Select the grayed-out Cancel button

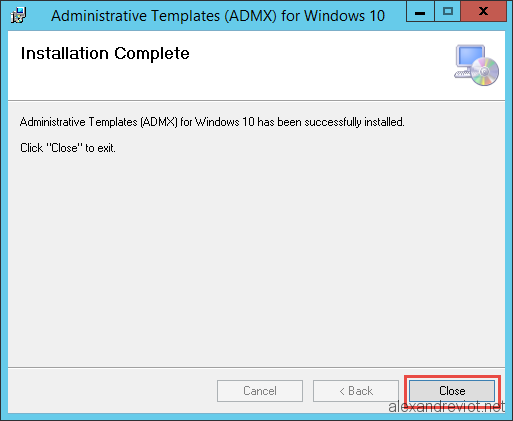pyautogui.click(x=260, y=391)
